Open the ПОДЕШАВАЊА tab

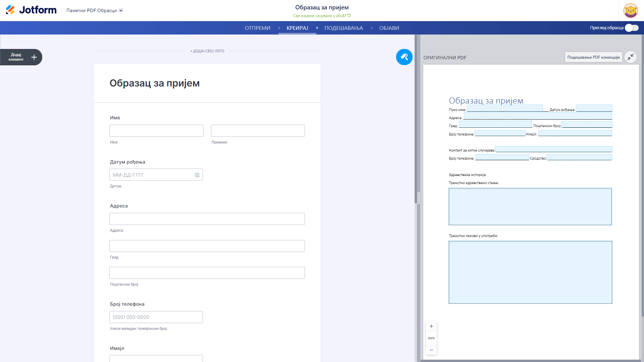click(x=343, y=28)
